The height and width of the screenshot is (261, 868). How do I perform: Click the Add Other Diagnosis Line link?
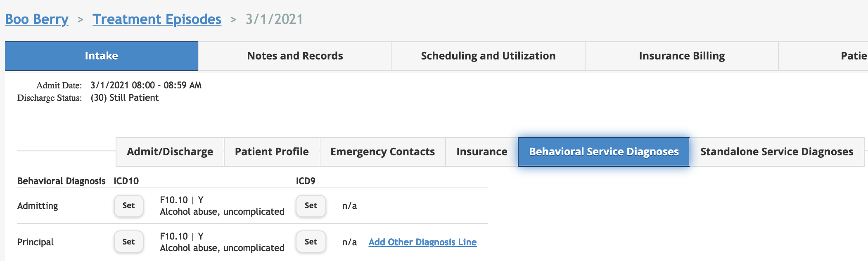pos(422,242)
